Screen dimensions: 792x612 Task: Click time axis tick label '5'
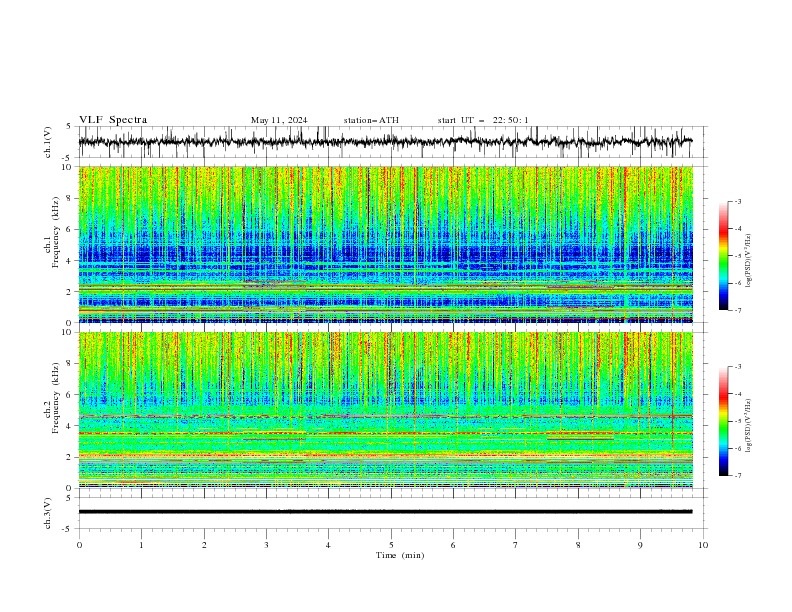[x=391, y=545]
